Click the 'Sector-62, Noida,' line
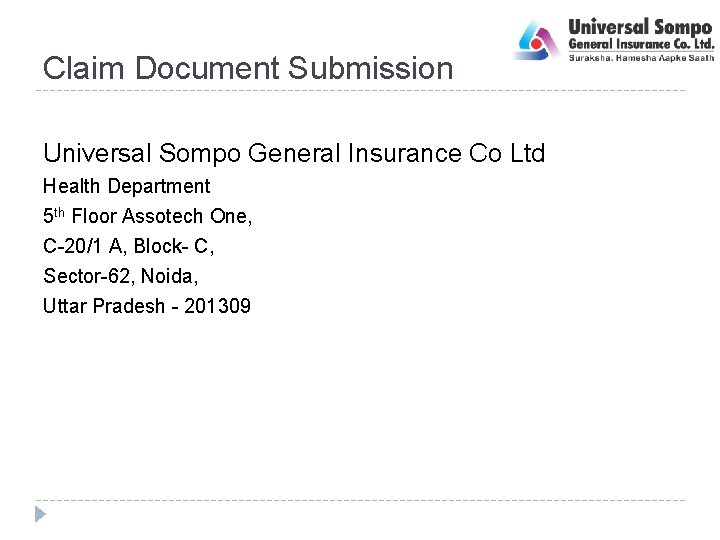The image size is (720, 540). pyautogui.click(x=120, y=276)
